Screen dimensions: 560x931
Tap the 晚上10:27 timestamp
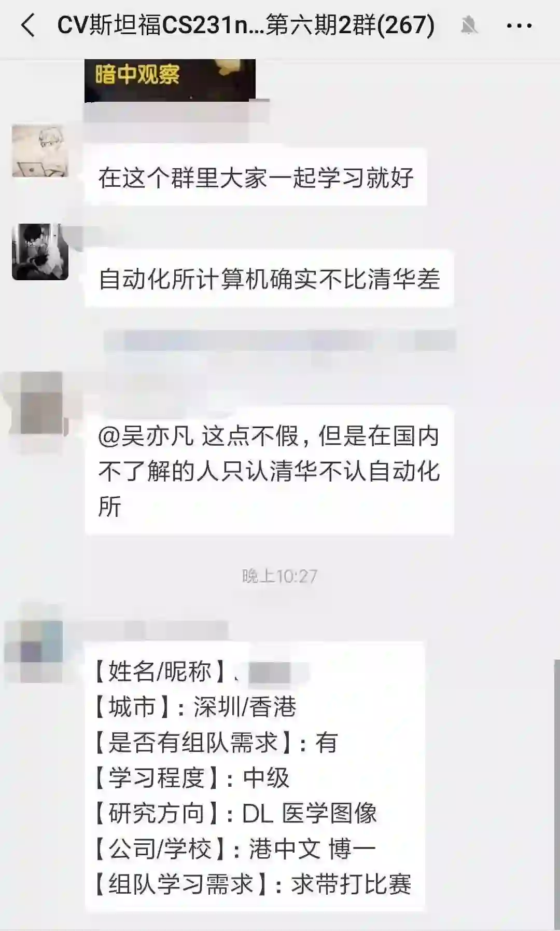[x=279, y=576]
